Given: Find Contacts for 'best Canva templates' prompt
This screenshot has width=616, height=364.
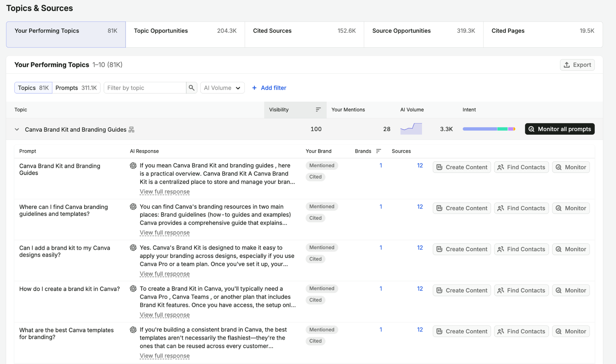Looking at the screenshot, I should coord(521,331).
